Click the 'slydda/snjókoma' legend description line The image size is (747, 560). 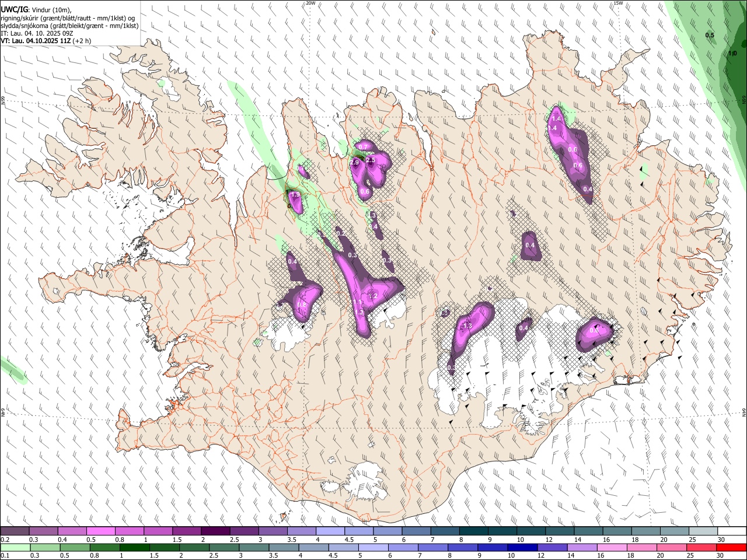(x=69, y=26)
